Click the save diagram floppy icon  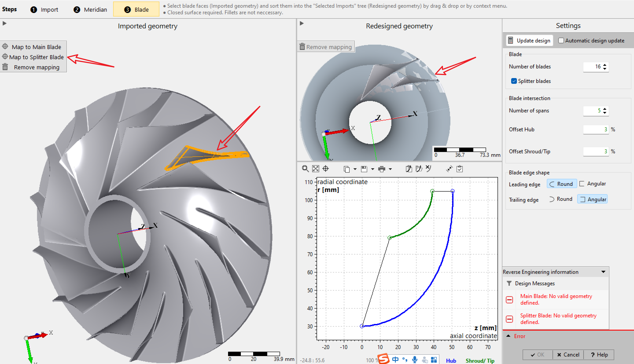[364, 169]
